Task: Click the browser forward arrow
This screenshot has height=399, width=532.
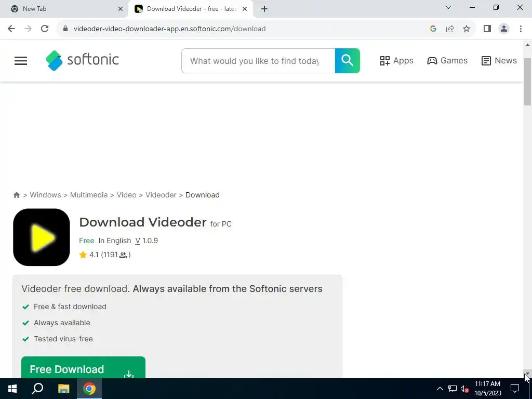Action: point(28,29)
